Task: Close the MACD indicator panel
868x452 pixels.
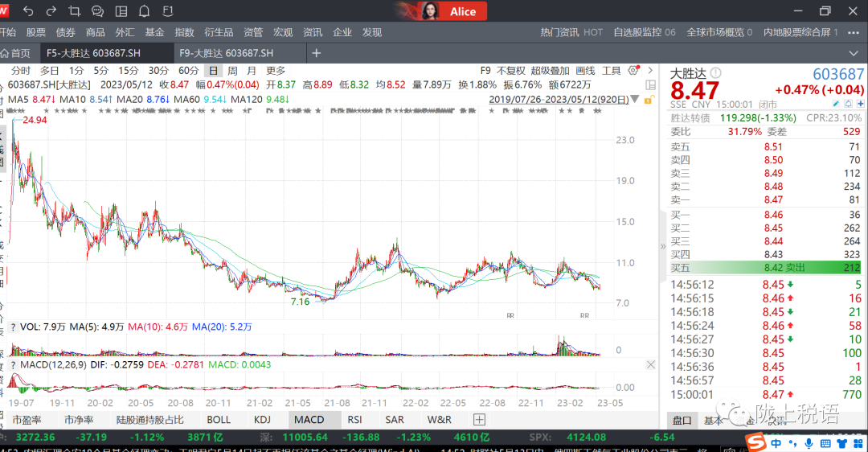Action: click(x=651, y=364)
